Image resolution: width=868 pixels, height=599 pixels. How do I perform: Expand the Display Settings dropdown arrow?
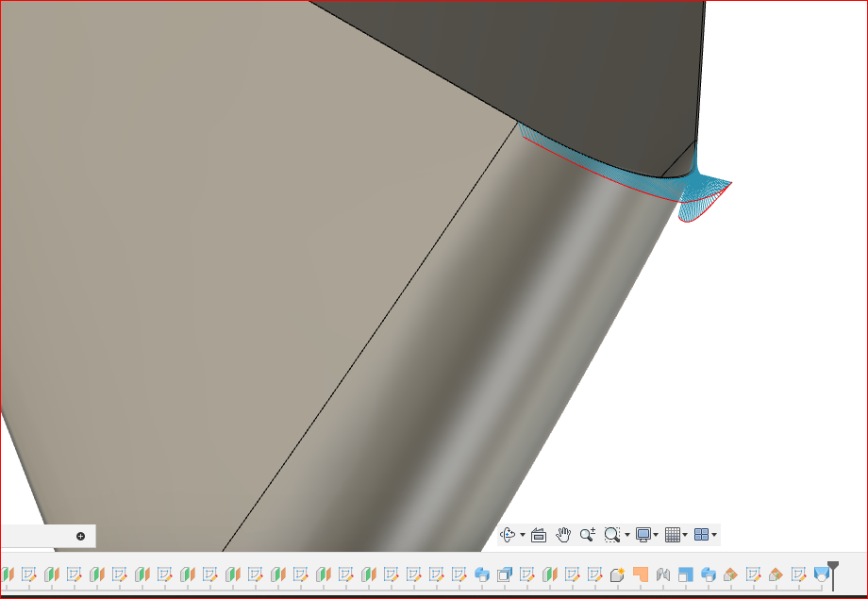(x=656, y=535)
